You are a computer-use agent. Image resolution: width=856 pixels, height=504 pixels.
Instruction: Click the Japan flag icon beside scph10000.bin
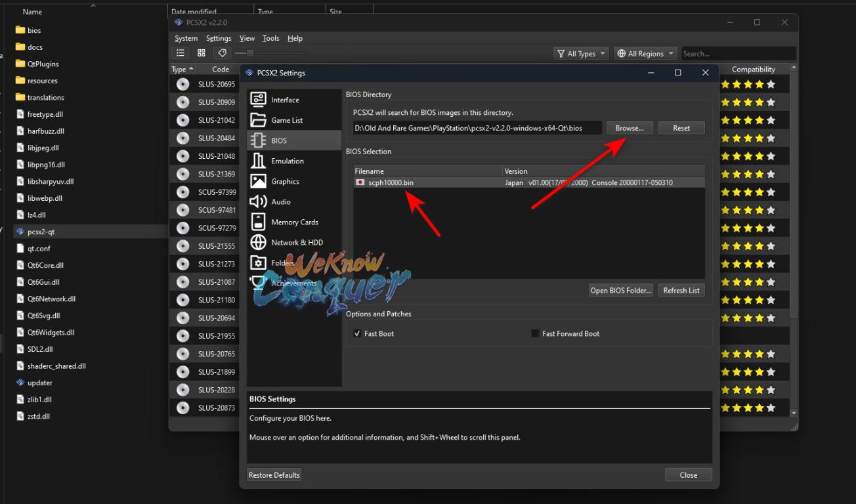[x=360, y=182]
